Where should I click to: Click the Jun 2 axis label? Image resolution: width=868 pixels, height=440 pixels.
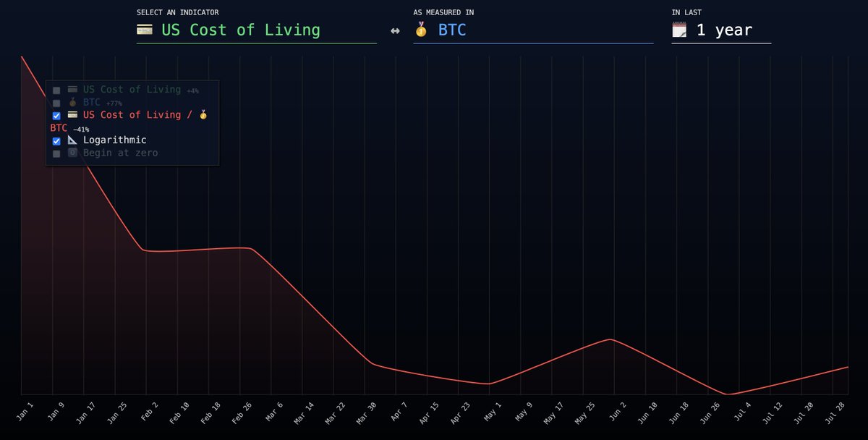pyautogui.click(x=616, y=411)
